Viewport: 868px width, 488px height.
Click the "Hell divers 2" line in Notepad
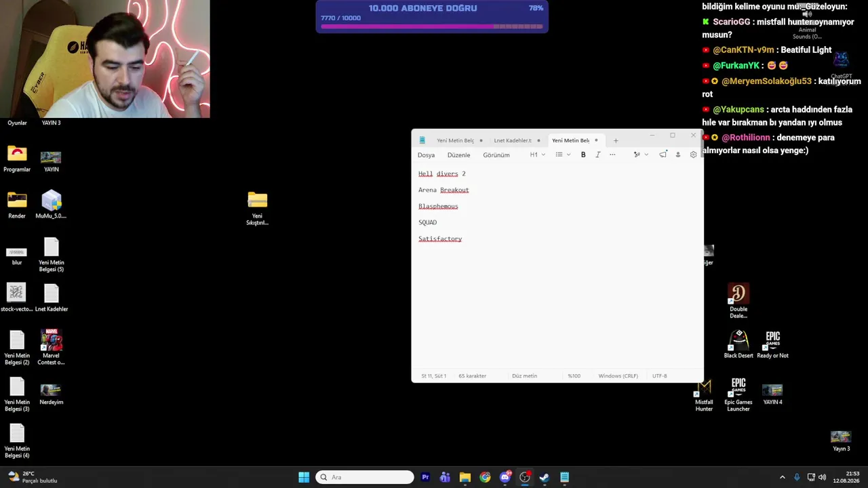click(441, 174)
